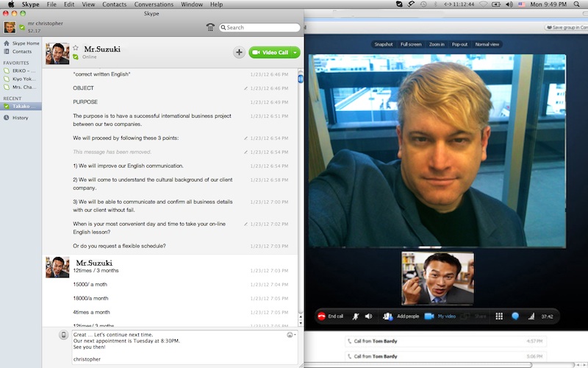Viewport: 588px width, 368px height.
Task: Open History in the sidebar
Action: 21,118
